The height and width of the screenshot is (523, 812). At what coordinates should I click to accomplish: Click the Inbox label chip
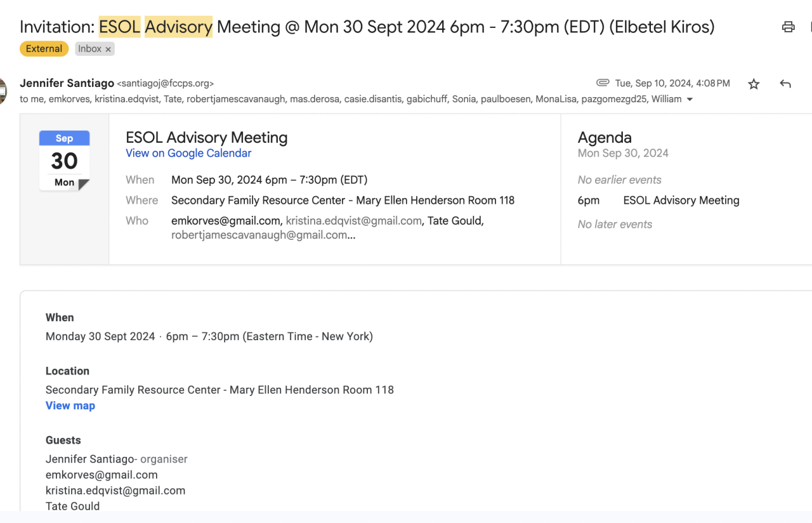89,49
